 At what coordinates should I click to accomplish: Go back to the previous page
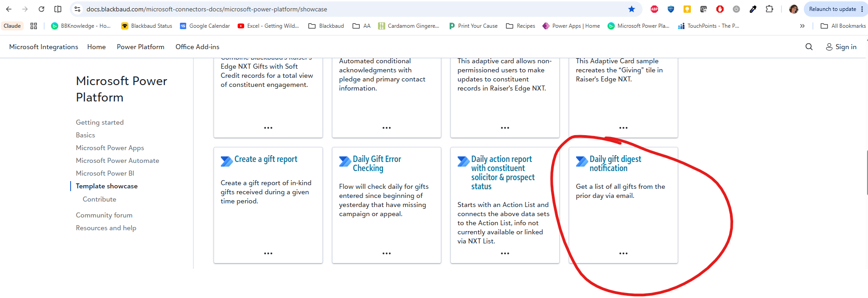click(9, 9)
